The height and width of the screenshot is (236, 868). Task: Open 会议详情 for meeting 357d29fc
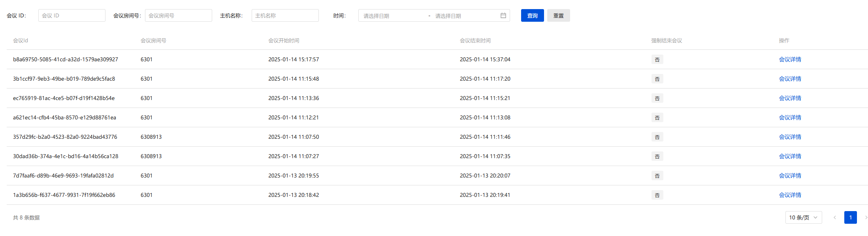pos(790,137)
